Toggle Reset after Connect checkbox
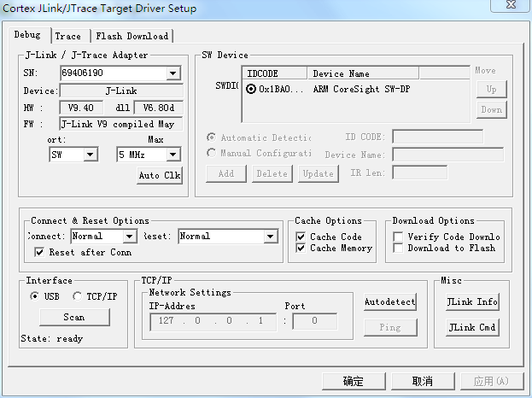 click(x=39, y=252)
